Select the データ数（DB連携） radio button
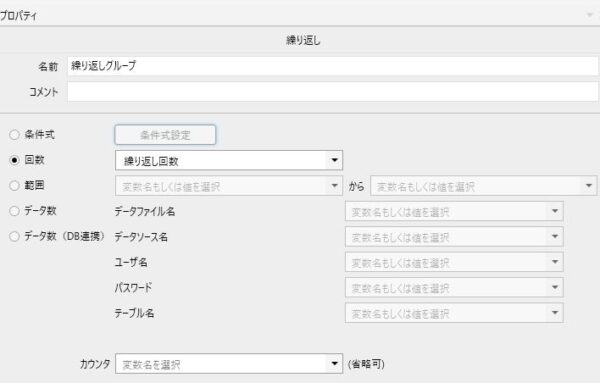 (14, 236)
